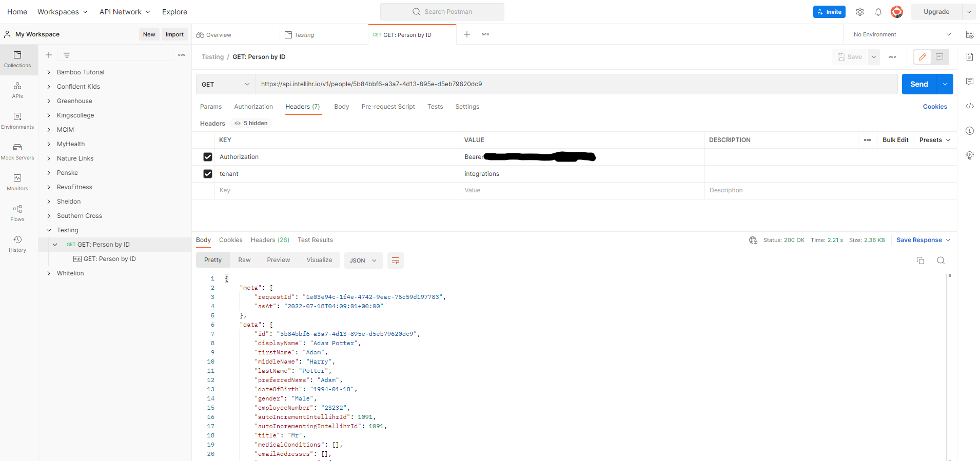
Task: Open the JSON format dropdown
Action: click(364, 260)
